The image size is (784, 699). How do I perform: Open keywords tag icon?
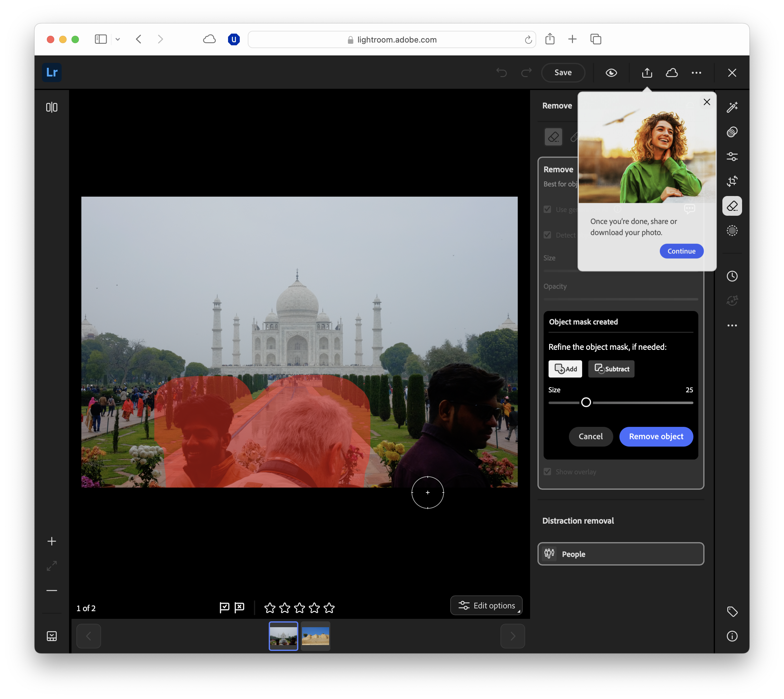[732, 611]
